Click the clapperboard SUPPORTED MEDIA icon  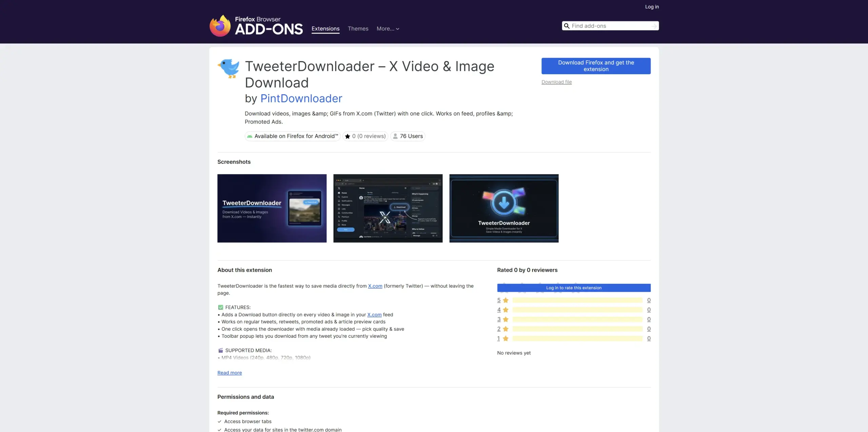(221, 351)
